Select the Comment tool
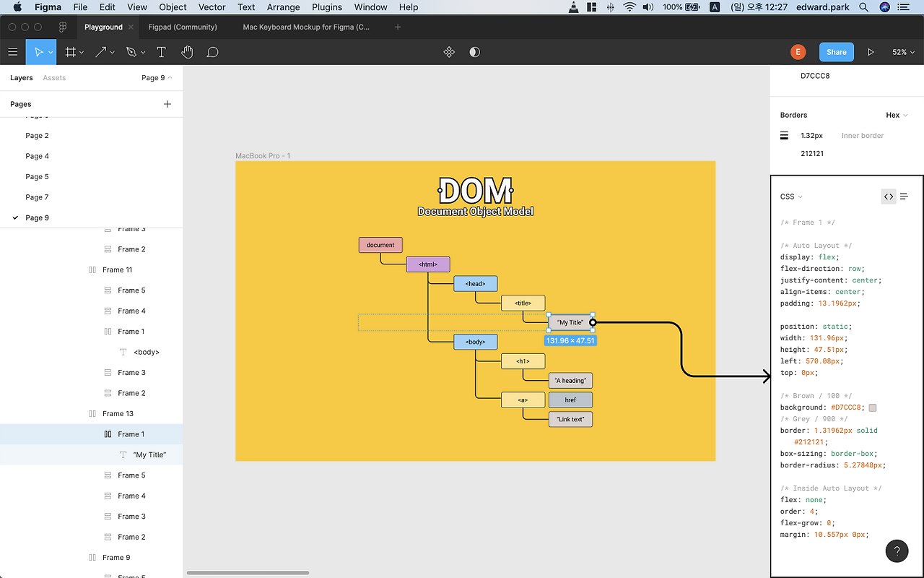The height and width of the screenshot is (578, 924). coord(212,52)
